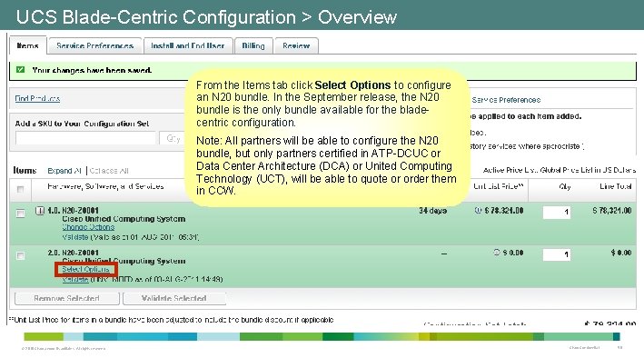Click the '34 days' lead time text
Viewport: 644px width, 358px height.
pyautogui.click(x=433, y=211)
